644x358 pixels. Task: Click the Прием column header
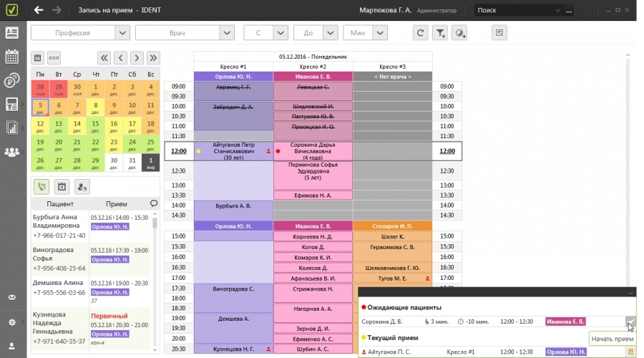click(x=116, y=204)
